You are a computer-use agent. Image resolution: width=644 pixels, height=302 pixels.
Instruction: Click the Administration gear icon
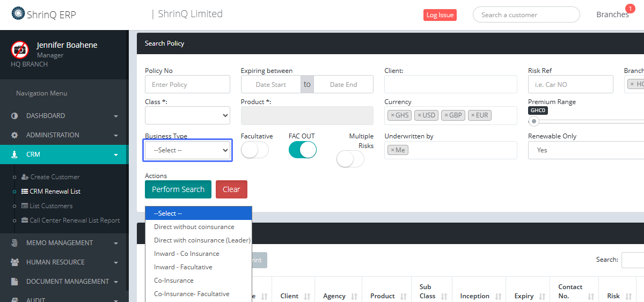(x=14, y=135)
